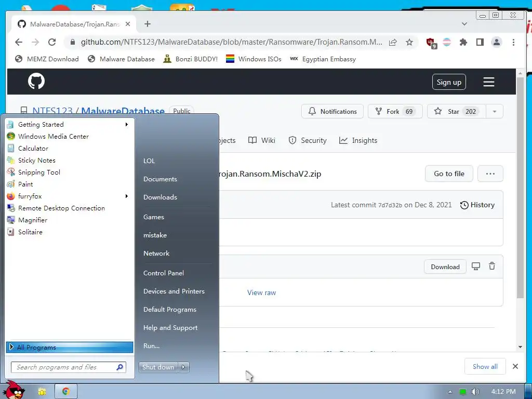
Task: Reload the page in Chrome
Action: (52, 42)
